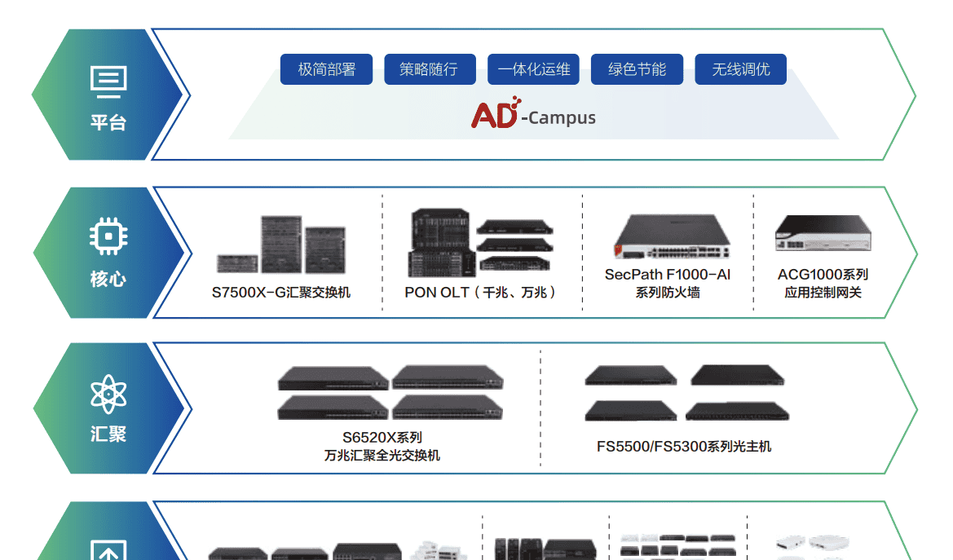Click the 汇聚 aggregation atom icon
The image size is (953, 560).
108,395
